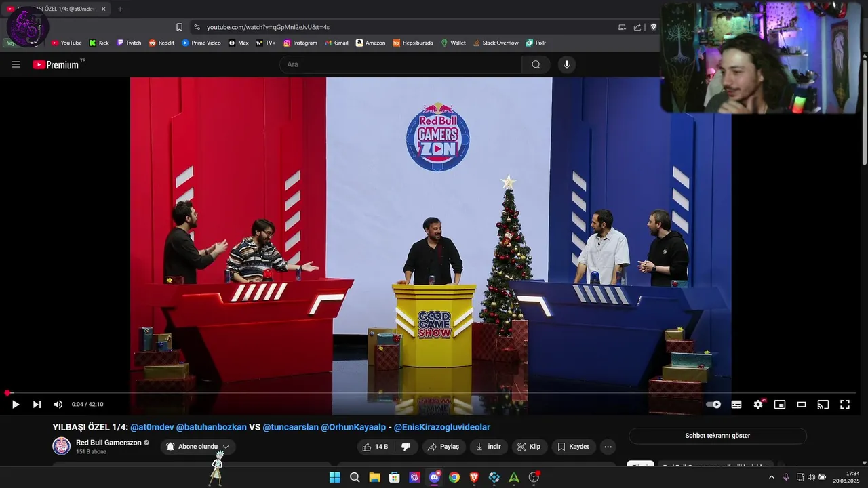868x488 pixels.
Task: Open Pixlr bookmark
Action: click(536, 43)
